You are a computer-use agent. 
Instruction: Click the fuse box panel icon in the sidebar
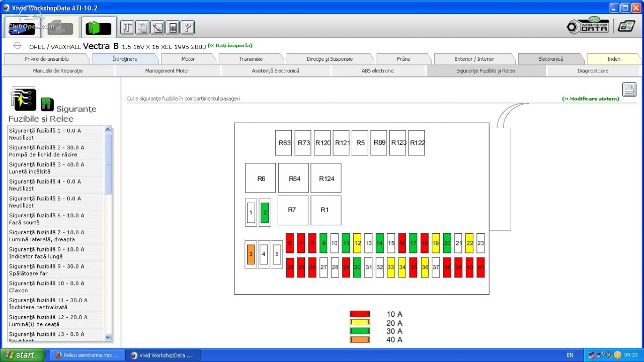(x=23, y=99)
